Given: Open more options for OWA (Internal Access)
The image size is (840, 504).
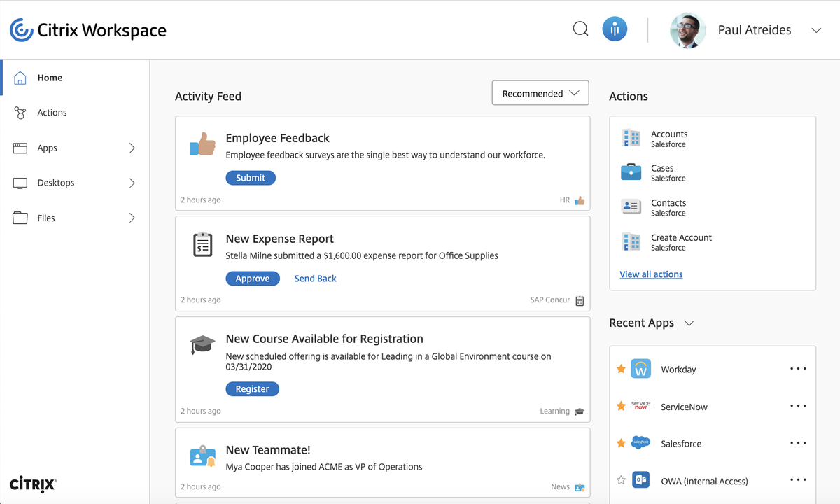Looking at the screenshot, I should click(799, 479).
